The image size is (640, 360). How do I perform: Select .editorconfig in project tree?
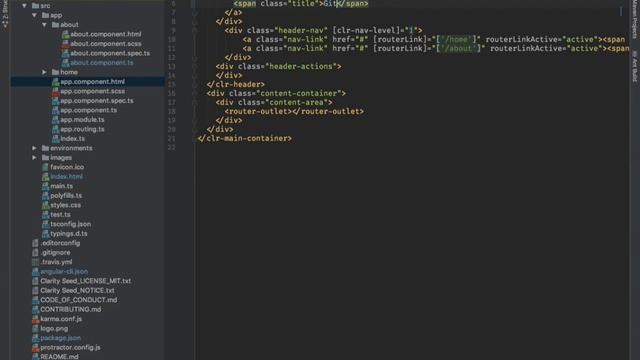tap(60, 243)
